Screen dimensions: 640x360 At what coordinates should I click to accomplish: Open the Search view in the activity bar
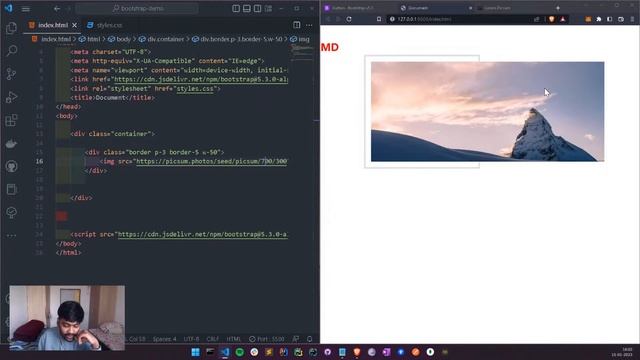(11, 51)
